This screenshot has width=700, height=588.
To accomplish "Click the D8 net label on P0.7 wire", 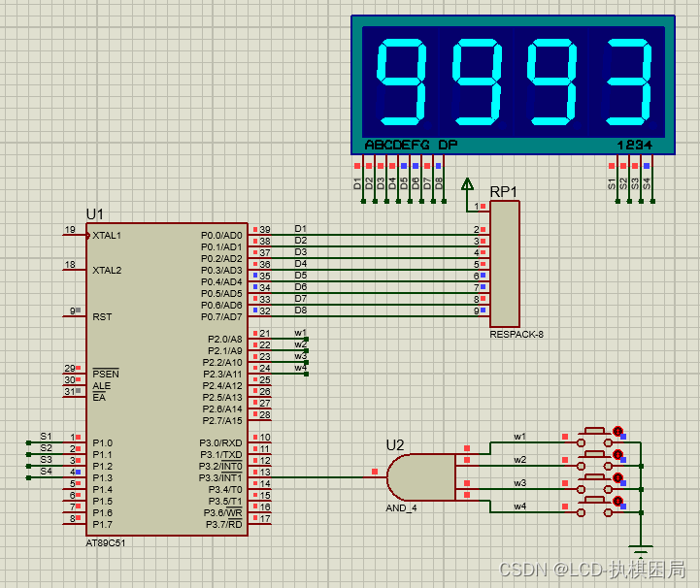I will (x=300, y=310).
